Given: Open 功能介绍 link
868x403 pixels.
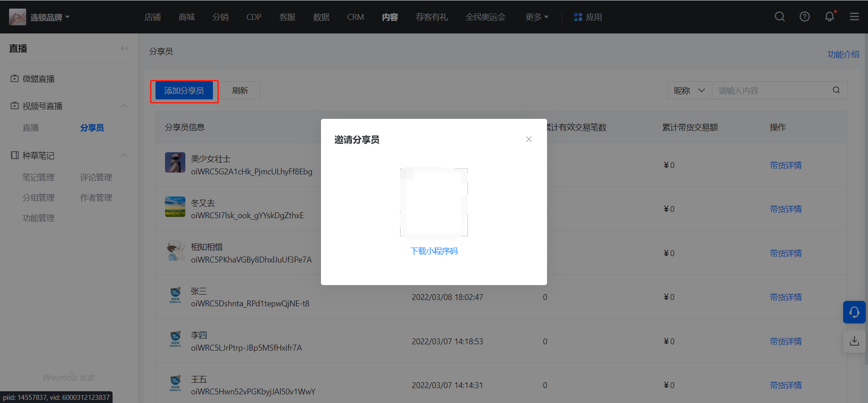Looking at the screenshot, I should [843, 54].
